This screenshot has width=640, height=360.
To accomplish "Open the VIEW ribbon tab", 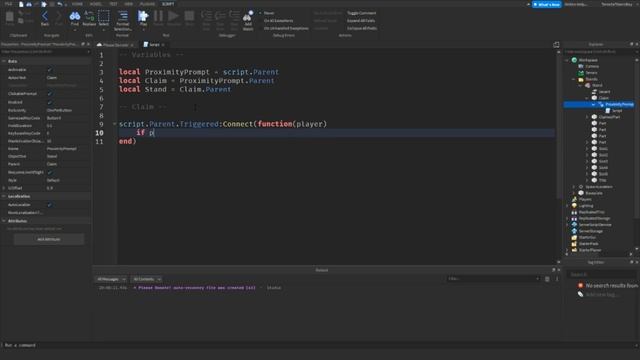I will coord(129,4).
